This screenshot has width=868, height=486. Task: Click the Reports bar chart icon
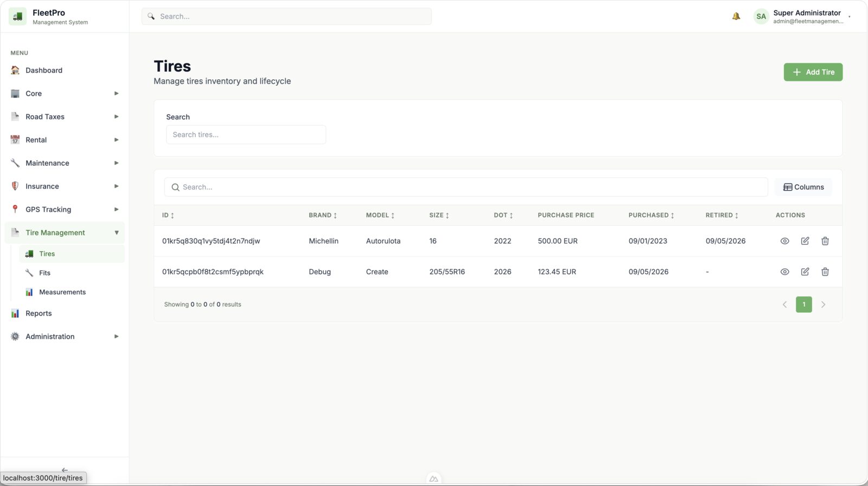click(x=15, y=313)
